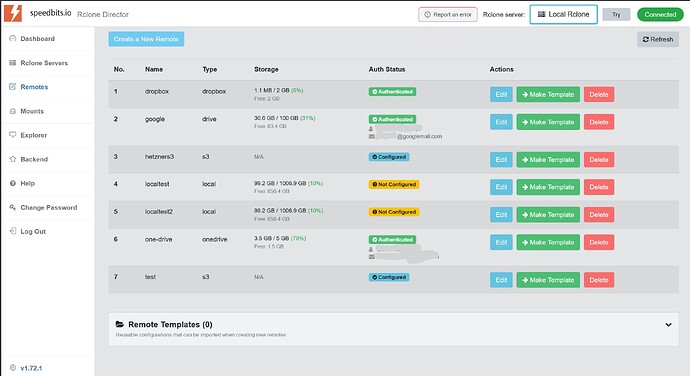Screen dimensions: 690x376
Task: Open the Explorer page
Action: (33, 135)
